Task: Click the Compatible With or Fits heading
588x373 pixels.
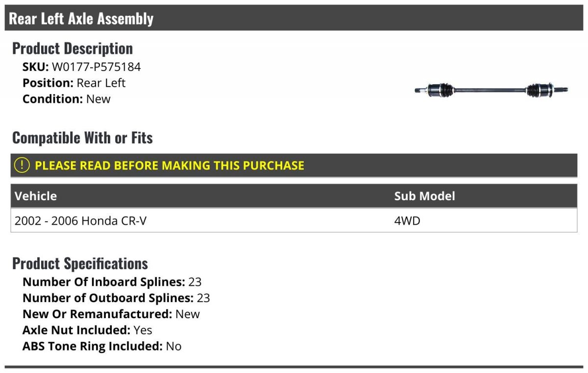Action: coord(82,138)
